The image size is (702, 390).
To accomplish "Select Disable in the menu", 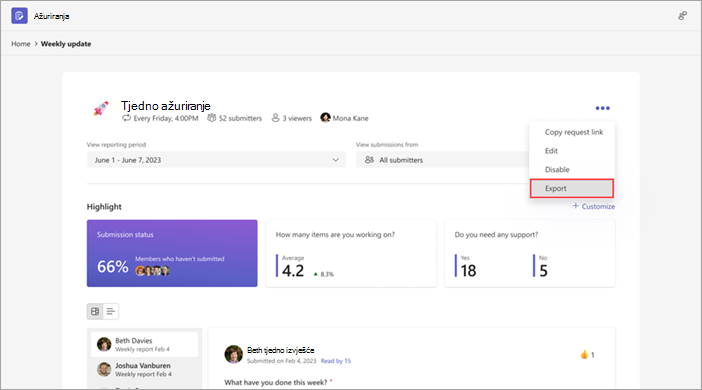I will (x=557, y=170).
